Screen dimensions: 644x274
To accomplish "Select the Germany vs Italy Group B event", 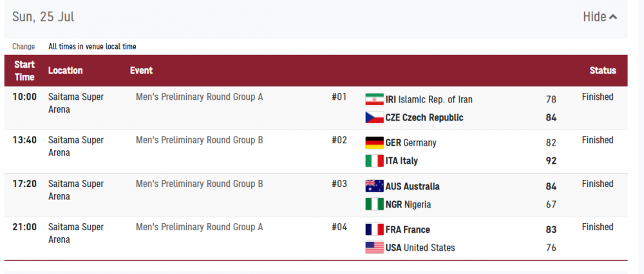I will [x=200, y=140].
